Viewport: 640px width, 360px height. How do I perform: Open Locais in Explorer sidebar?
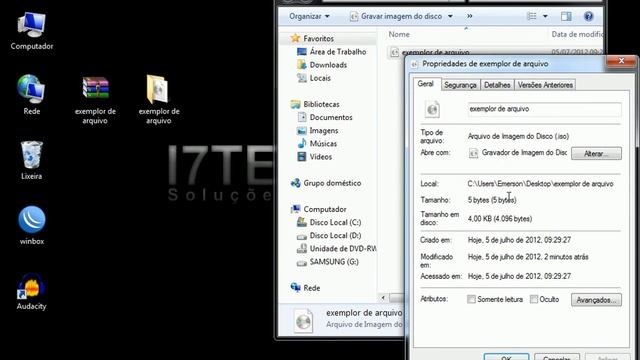pyautogui.click(x=314, y=78)
